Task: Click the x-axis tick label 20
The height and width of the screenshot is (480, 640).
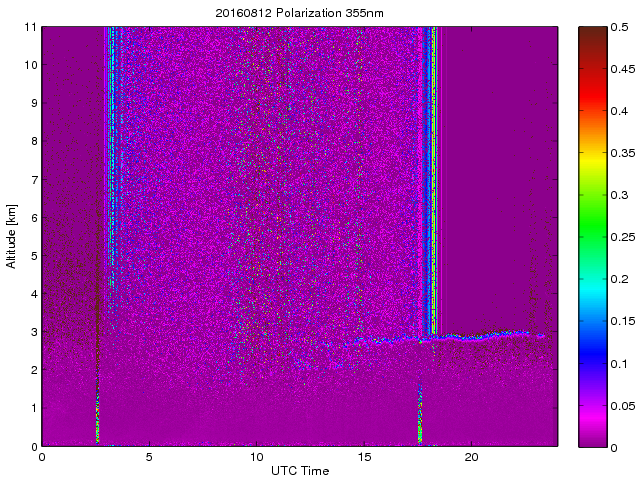Action: click(472, 457)
